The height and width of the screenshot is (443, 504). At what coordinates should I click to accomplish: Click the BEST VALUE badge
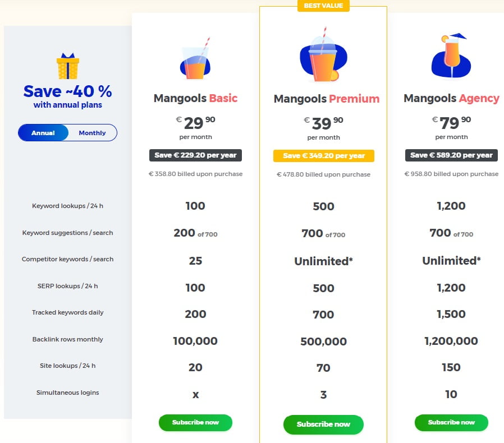point(323,6)
